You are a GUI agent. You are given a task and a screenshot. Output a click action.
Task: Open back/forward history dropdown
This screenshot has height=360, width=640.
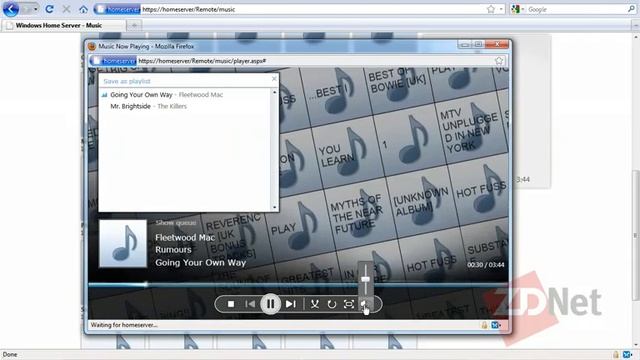(36, 9)
